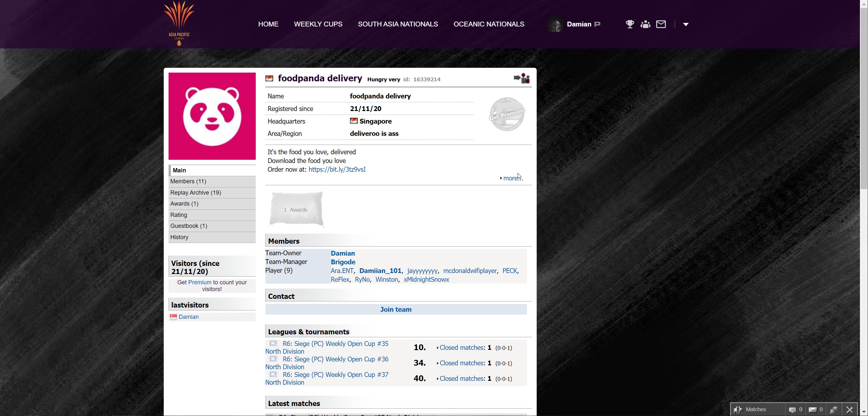Switch to Replay Archive (19) tab

195,193
